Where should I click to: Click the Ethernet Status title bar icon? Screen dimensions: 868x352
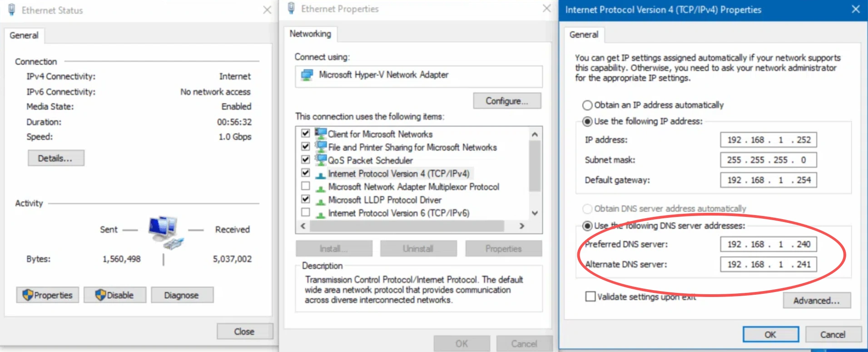pos(12,10)
